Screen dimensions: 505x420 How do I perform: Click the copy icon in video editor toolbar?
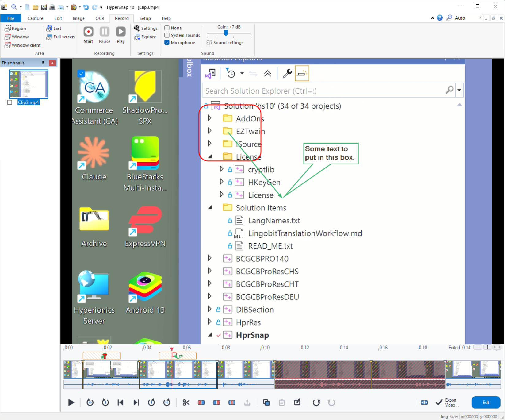266,402
